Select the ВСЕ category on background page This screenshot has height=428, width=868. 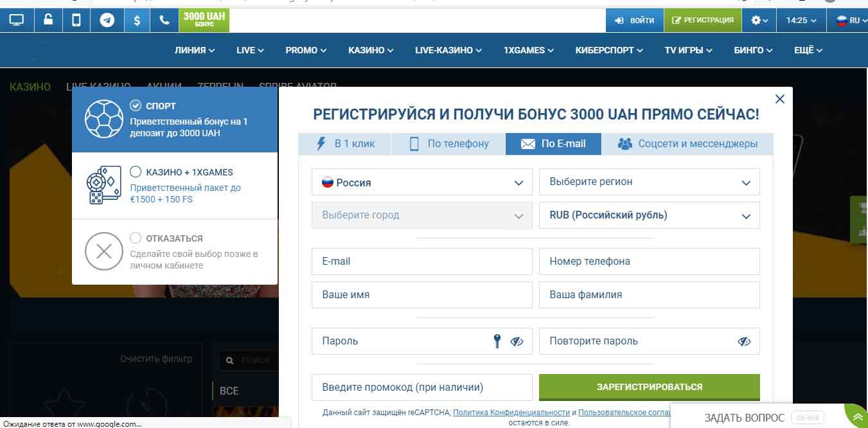pos(229,391)
